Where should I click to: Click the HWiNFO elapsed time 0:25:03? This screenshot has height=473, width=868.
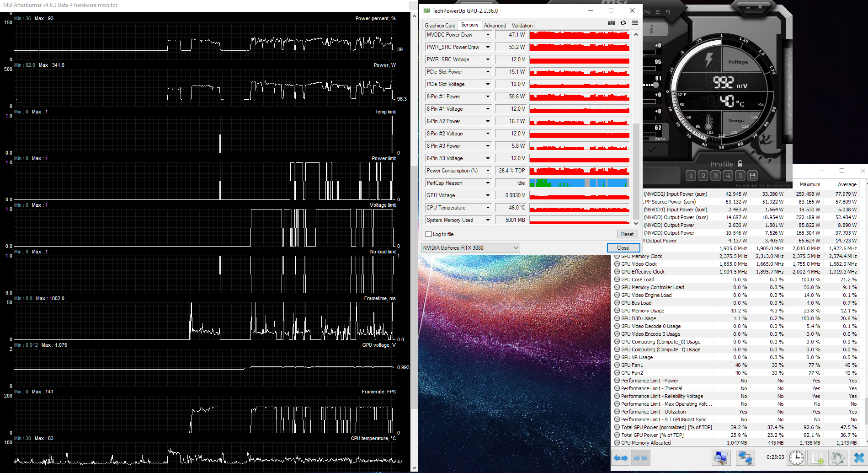pyautogui.click(x=775, y=457)
